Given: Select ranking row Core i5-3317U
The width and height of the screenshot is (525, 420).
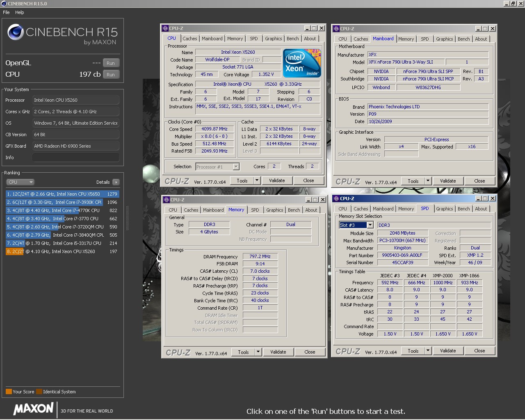Looking at the screenshot, I should pos(62,243).
